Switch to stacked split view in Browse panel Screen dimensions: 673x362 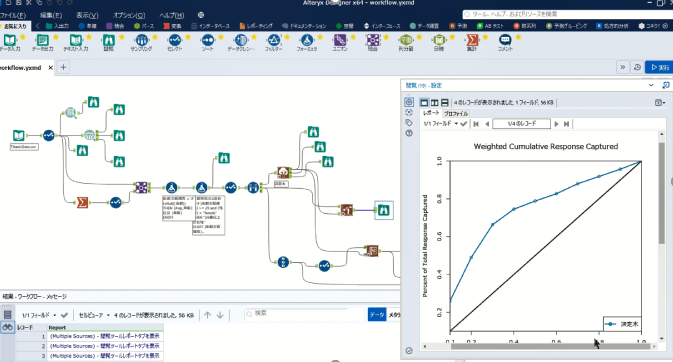(x=445, y=103)
